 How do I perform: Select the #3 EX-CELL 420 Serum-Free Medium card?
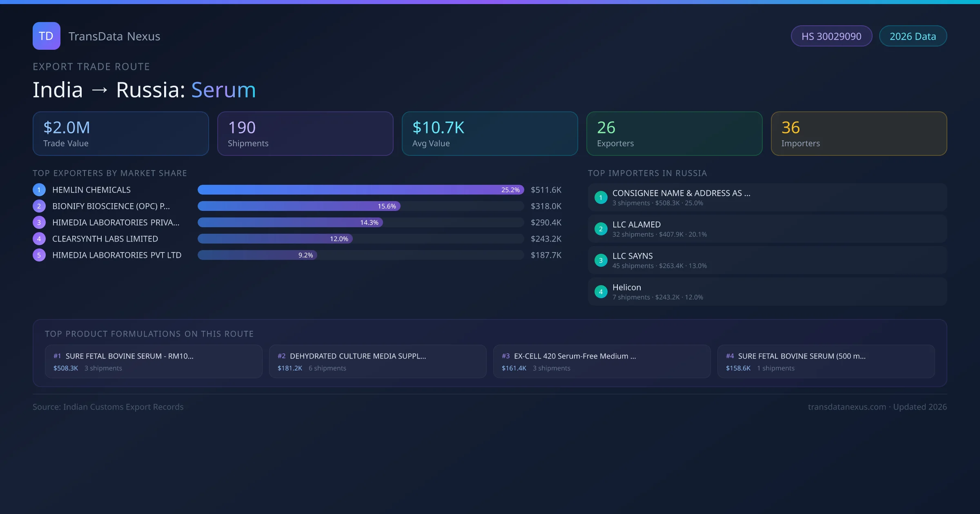click(601, 361)
